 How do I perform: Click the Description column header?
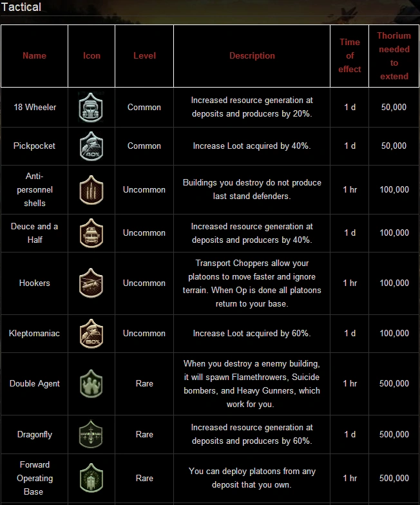252,56
